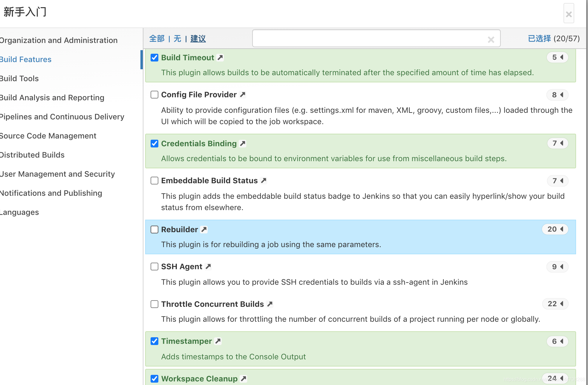
Task: Select Distributed Builds category
Action: click(x=32, y=155)
